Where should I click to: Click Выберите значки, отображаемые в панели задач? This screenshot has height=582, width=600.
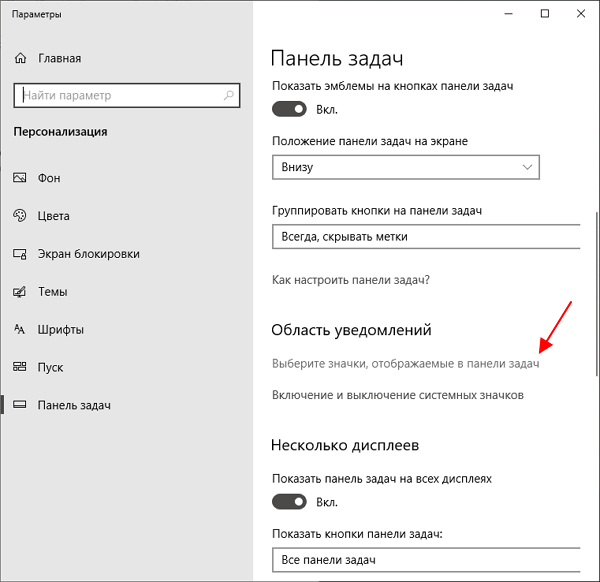point(406,364)
